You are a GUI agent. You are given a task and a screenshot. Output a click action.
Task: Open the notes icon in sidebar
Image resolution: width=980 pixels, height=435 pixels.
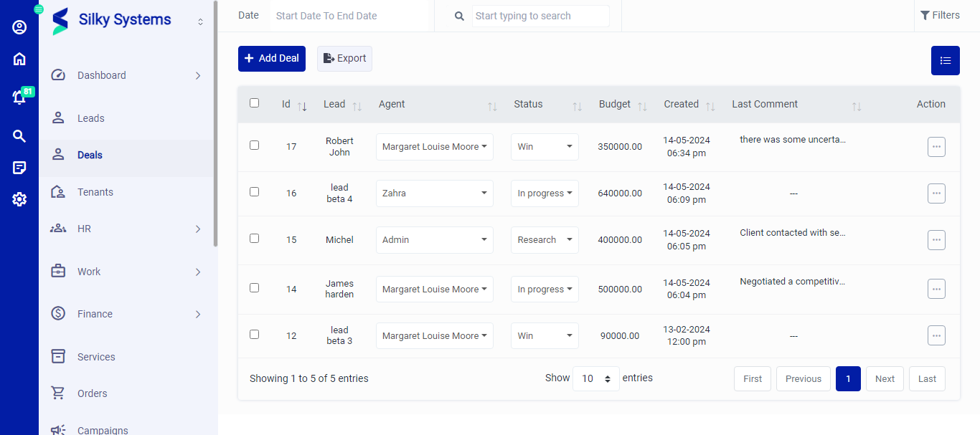(19, 168)
